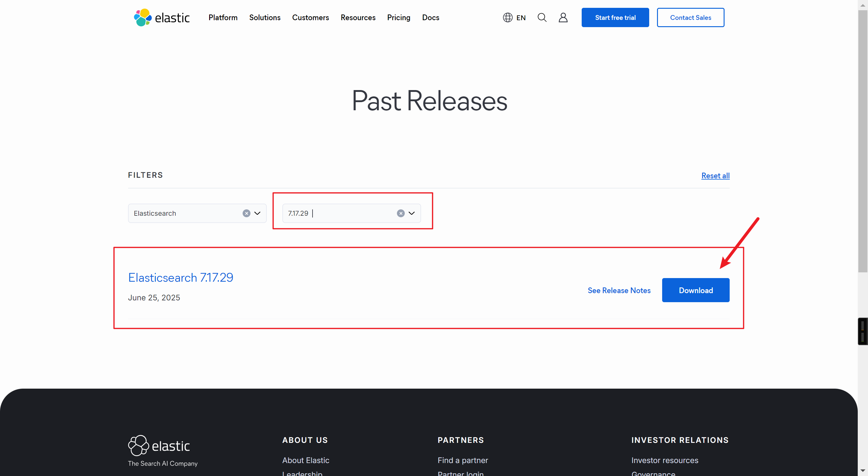Clear the Elasticsearch product filter

(x=246, y=213)
